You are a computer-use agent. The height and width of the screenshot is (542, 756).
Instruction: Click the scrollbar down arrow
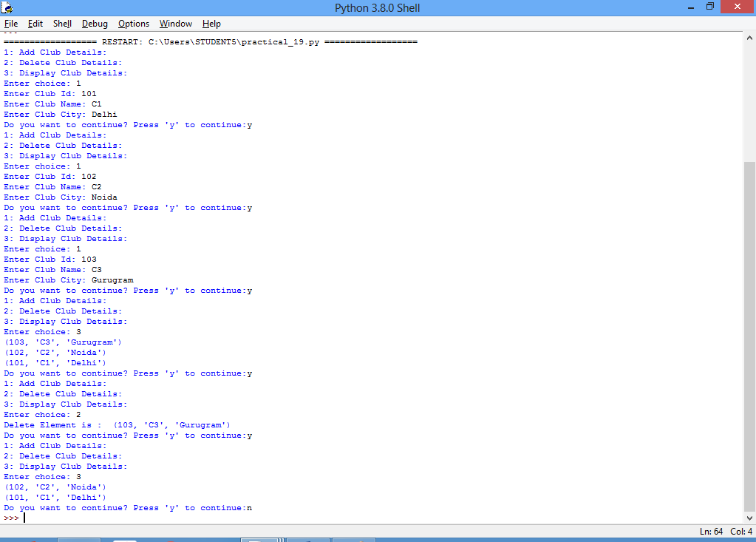click(748, 518)
